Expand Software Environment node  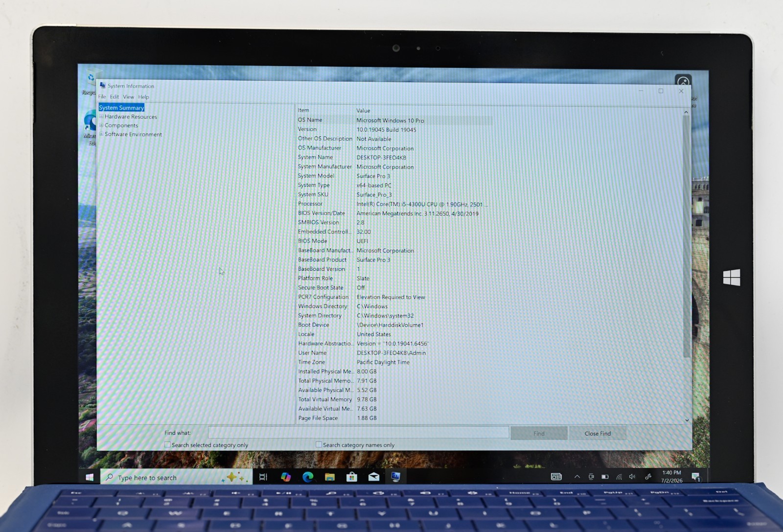101,134
